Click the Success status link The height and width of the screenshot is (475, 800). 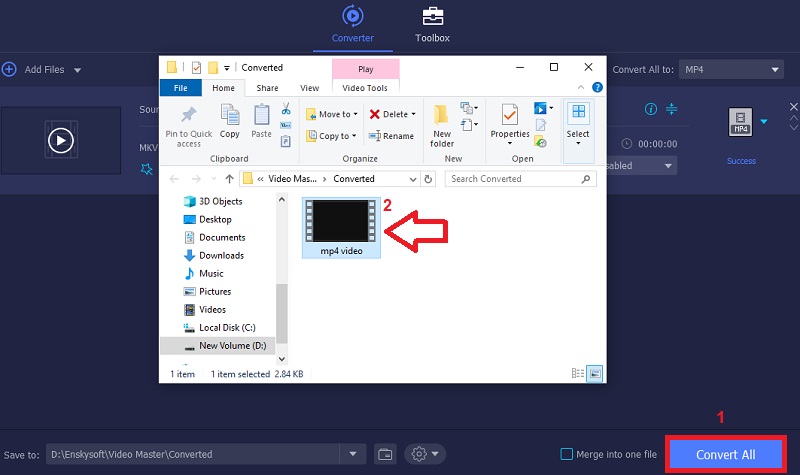(x=741, y=161)
